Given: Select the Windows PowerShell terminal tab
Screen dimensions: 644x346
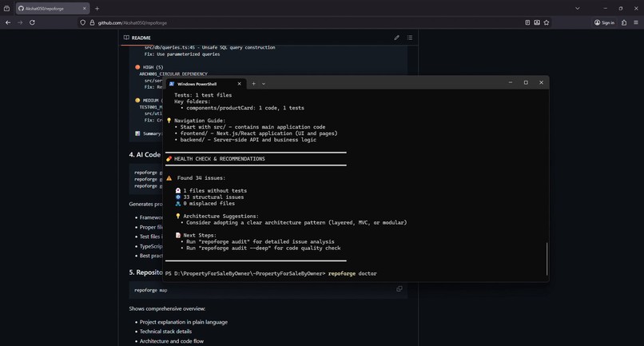Looking at the screenshot, I should click(205, 84).
